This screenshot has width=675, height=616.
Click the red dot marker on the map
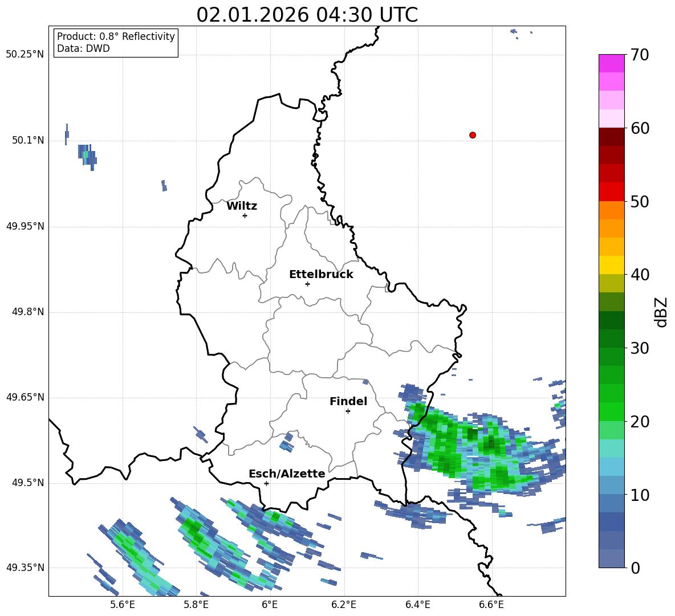click(473, 135)
